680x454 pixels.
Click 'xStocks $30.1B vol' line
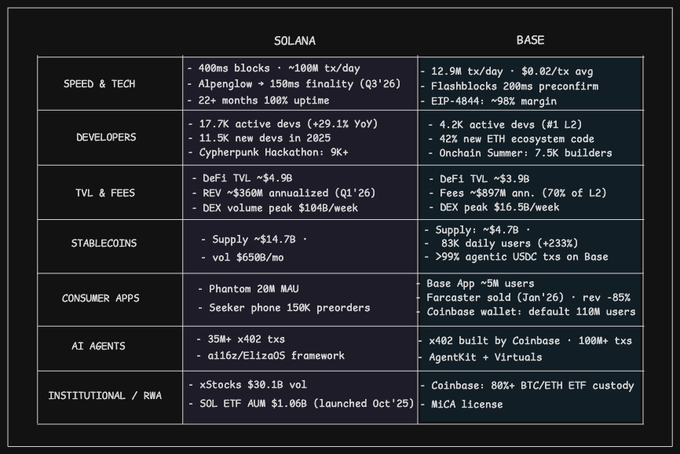tap(248, 385)
